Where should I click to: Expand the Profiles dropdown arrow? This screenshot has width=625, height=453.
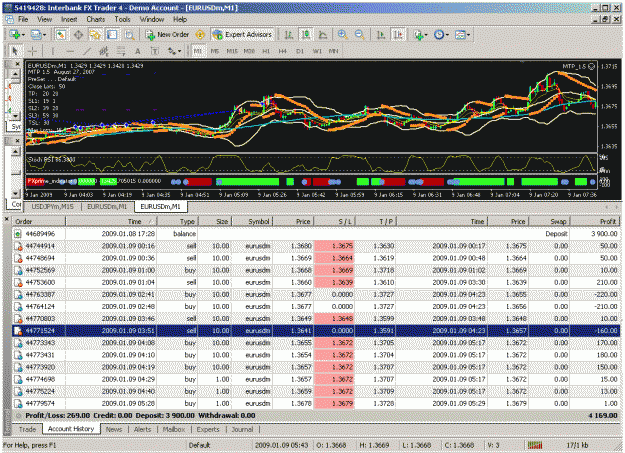44,35
